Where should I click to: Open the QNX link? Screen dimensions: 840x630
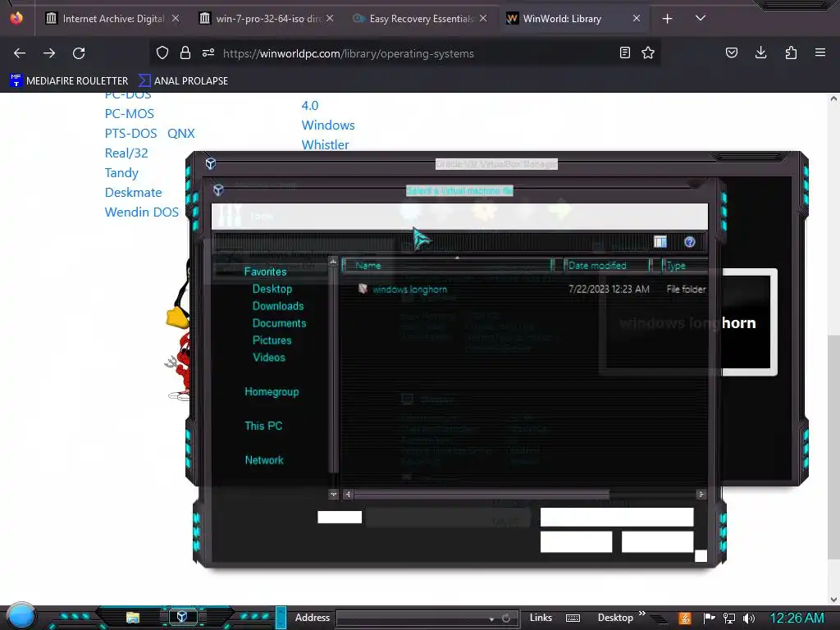tap(181, 134)
